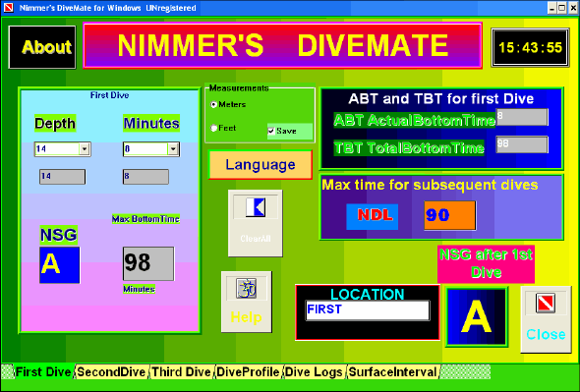Viewport: 580px width, 392px height.
Task: Close the window with title bar X
Action: coord(572,8)
